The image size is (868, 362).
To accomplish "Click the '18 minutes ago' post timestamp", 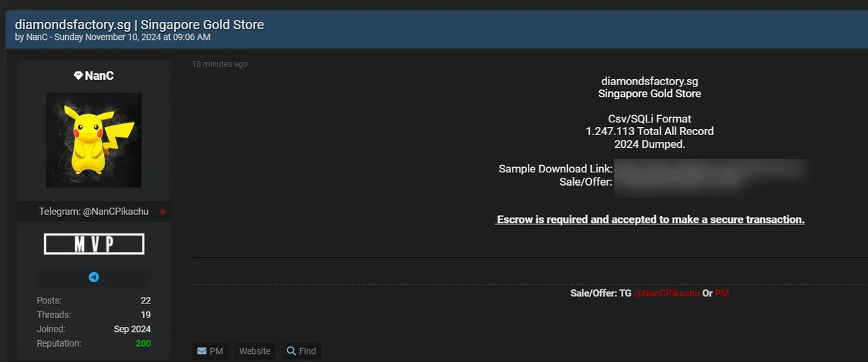I will point(220,64).
